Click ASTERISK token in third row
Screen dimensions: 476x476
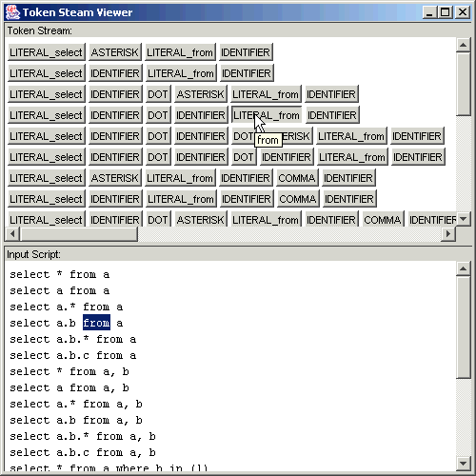click(x=201, y=94)
